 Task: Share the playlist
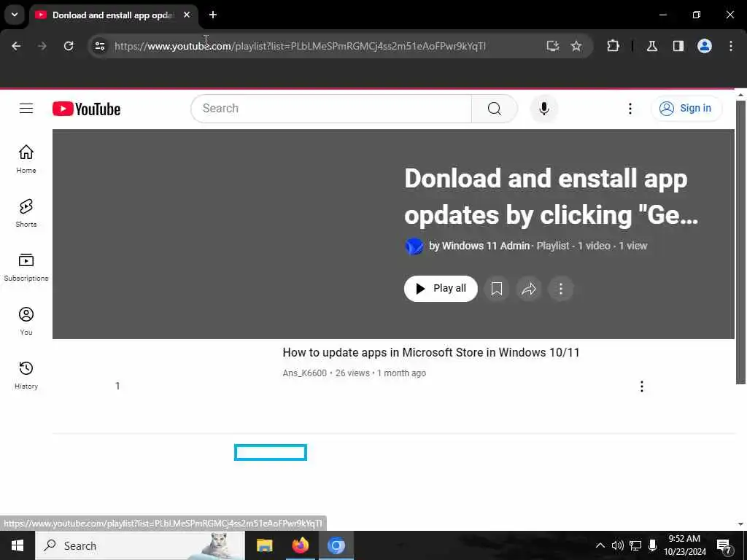pyautogui.click(x=529, y=289)
